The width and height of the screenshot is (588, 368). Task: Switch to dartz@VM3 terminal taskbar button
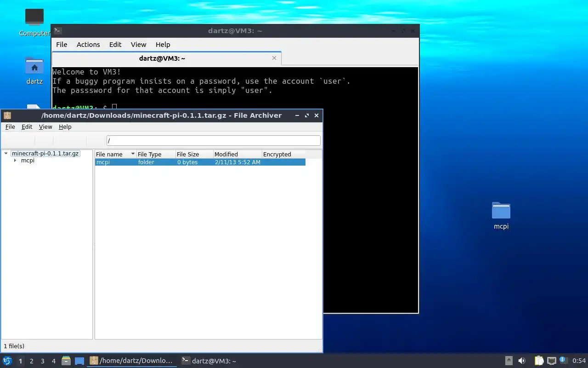[x=209, y=361]
